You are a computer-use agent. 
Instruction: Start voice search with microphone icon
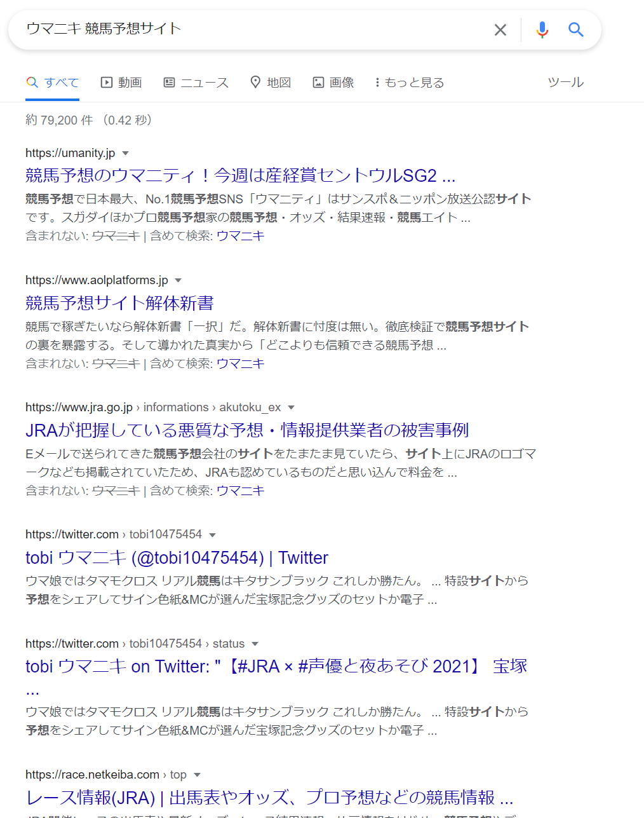542,30
